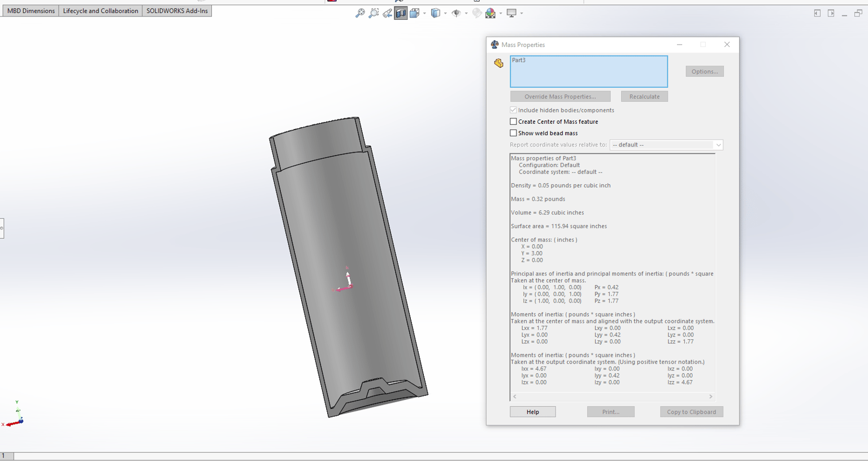Click the 'Ixx = 4.67' inertia value
Viewport: 868px width, 461px height.
click(534, 369)
